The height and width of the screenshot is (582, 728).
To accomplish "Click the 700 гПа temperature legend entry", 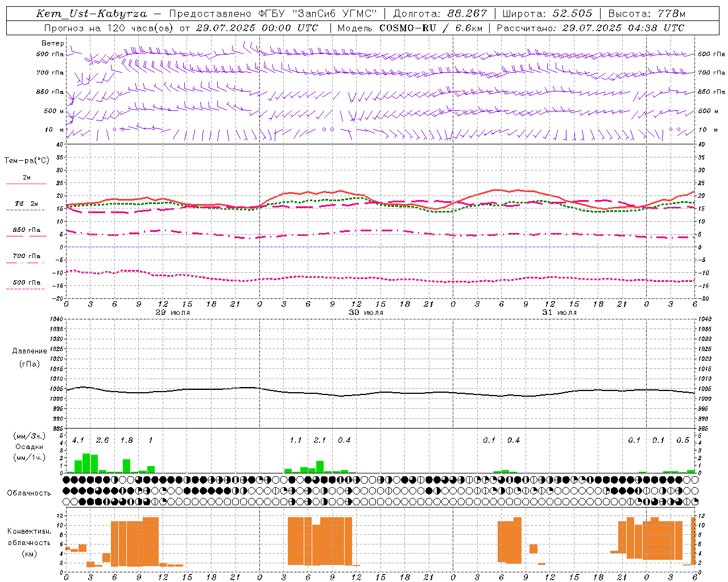I will 27,256.
